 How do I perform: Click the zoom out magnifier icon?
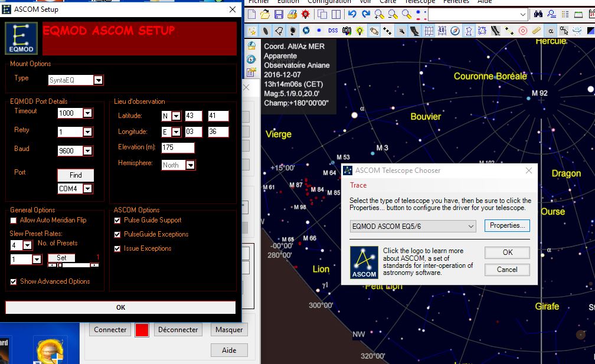coord(393,14)
